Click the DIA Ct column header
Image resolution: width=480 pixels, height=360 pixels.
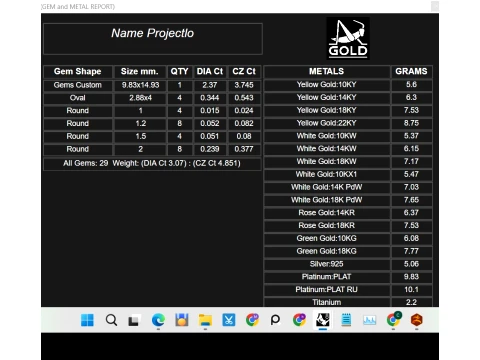[x=210, y=72]
